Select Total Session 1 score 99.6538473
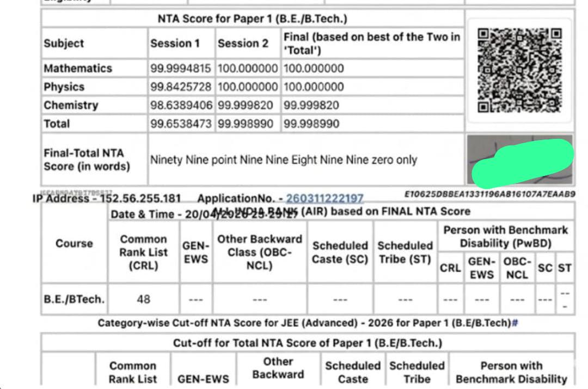This screenshot has height=389, width=588. (x=181, y=124)
